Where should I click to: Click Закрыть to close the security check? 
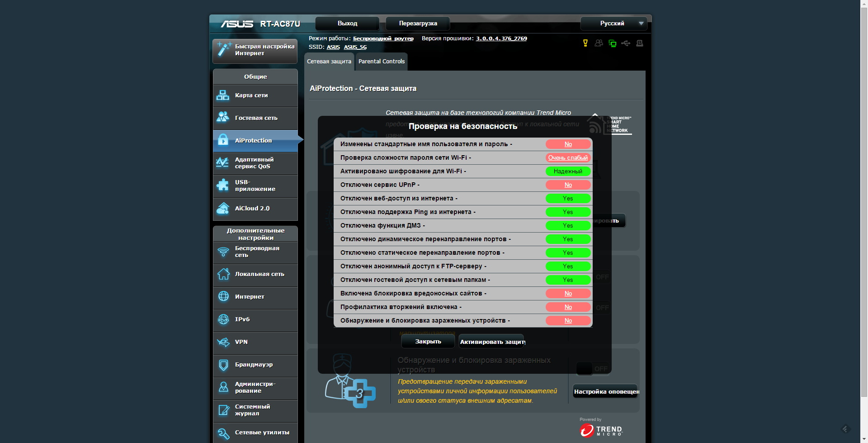[428, 342]
